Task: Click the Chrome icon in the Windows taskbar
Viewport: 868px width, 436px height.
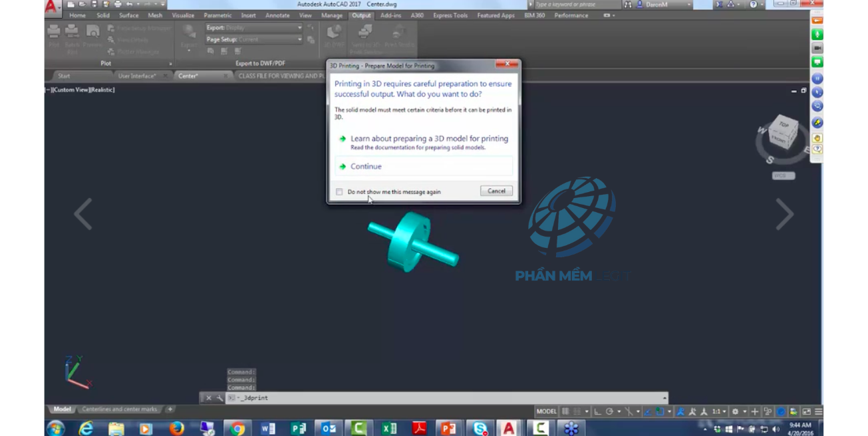Action: (237, 429)
